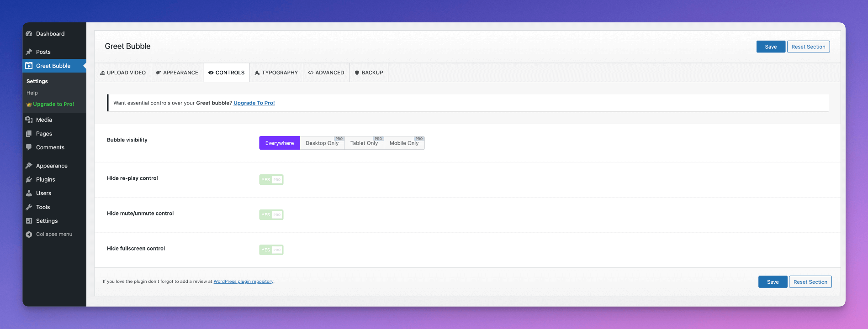Click green Upgrade to Pro! sidebar link
The image size is (868, 329).
[53, 104]
